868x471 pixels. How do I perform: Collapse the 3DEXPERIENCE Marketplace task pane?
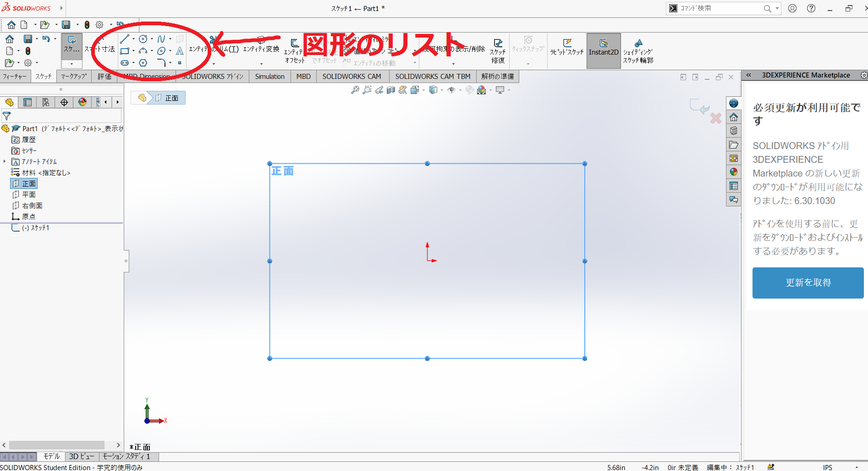pos(749,75)
